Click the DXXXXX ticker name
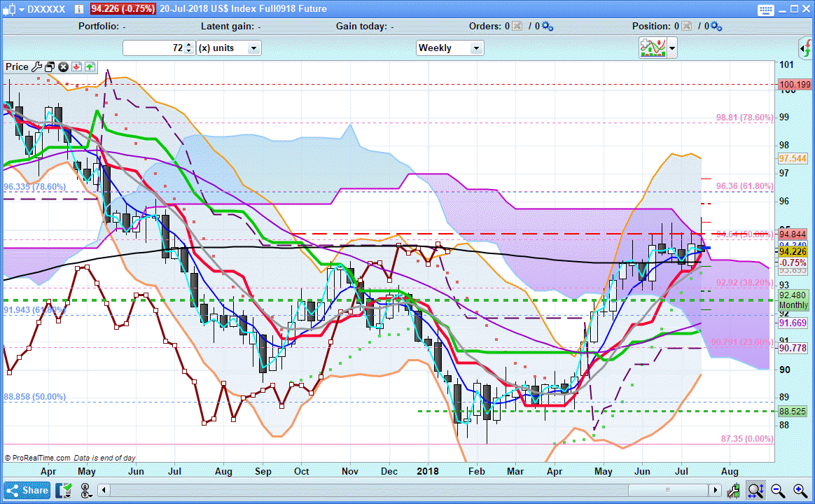Viewport: 815px width, 504px height. pos(46,9)
